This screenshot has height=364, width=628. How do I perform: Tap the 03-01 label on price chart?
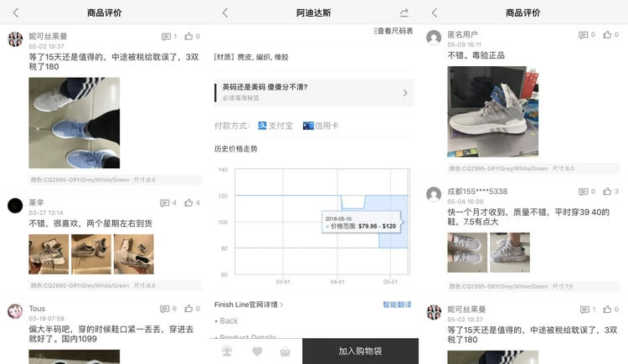[x=283, y=282]
